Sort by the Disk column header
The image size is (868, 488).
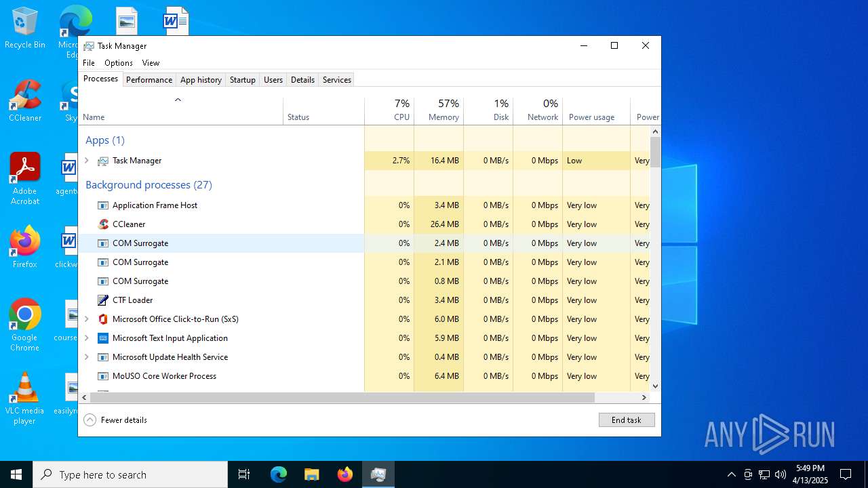pos(488,111)
